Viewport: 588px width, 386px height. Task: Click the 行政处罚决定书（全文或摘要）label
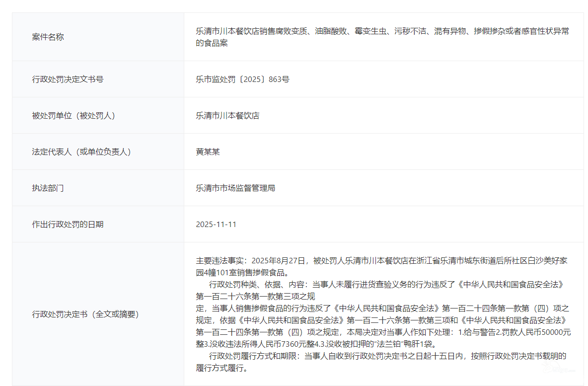pyautogui.click(x=85, y=314)
